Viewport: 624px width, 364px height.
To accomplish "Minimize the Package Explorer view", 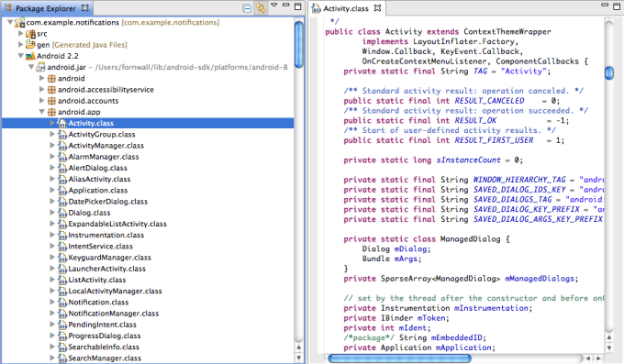I will click(x=285, y=6).
